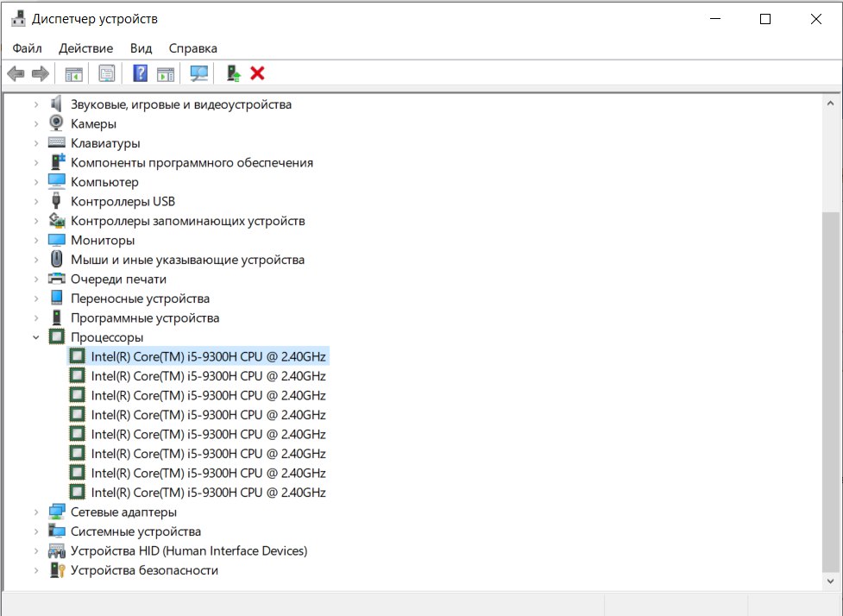Toggle the action pane toolbar icon
The height and width of the screenshot is (616, 843).
pyautogui.click(x=166, y=73)
